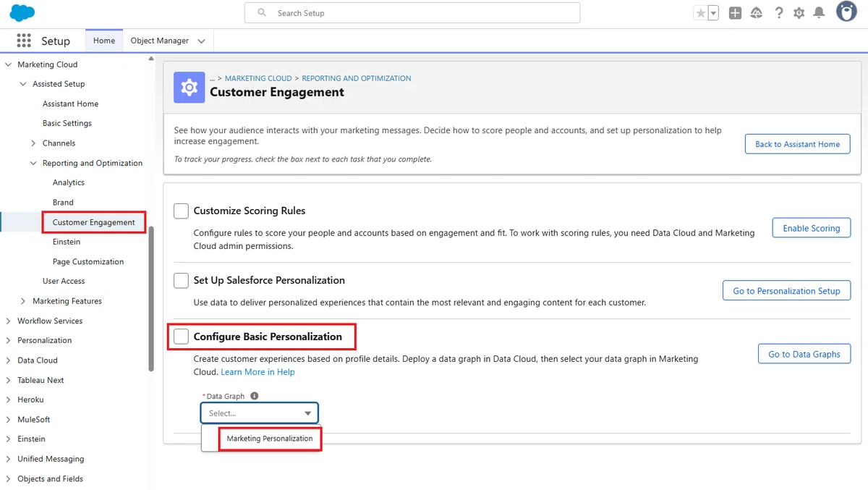Click the Customer Engagement gear page icon
The image size is (868, 490).
click(189, 88)
